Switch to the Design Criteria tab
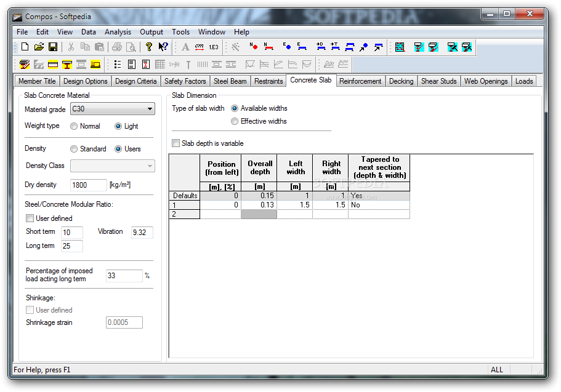Screen dimensions: 561x392 point(135,81)
